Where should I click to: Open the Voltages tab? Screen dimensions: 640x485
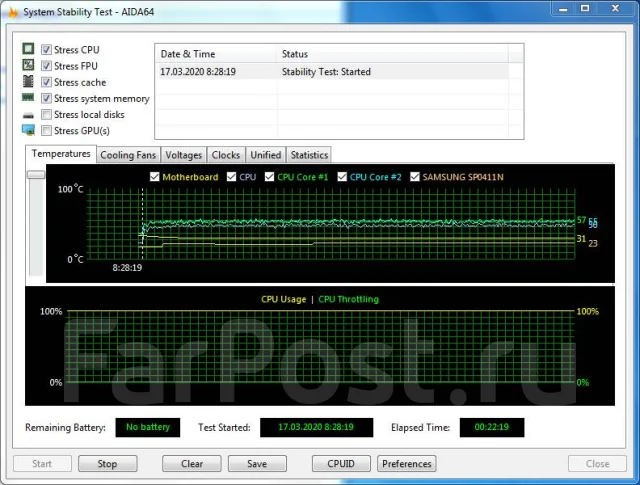pos(184,155)
